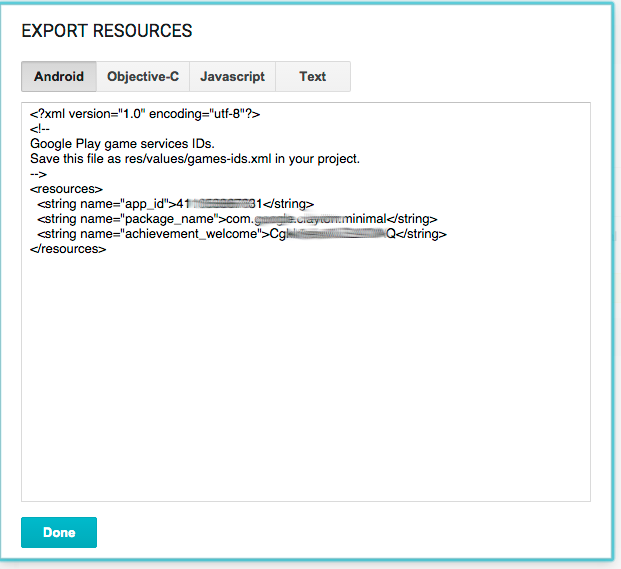Open the Javascript tab
This screenshot has width=621, height=569.
coord(232,76)
